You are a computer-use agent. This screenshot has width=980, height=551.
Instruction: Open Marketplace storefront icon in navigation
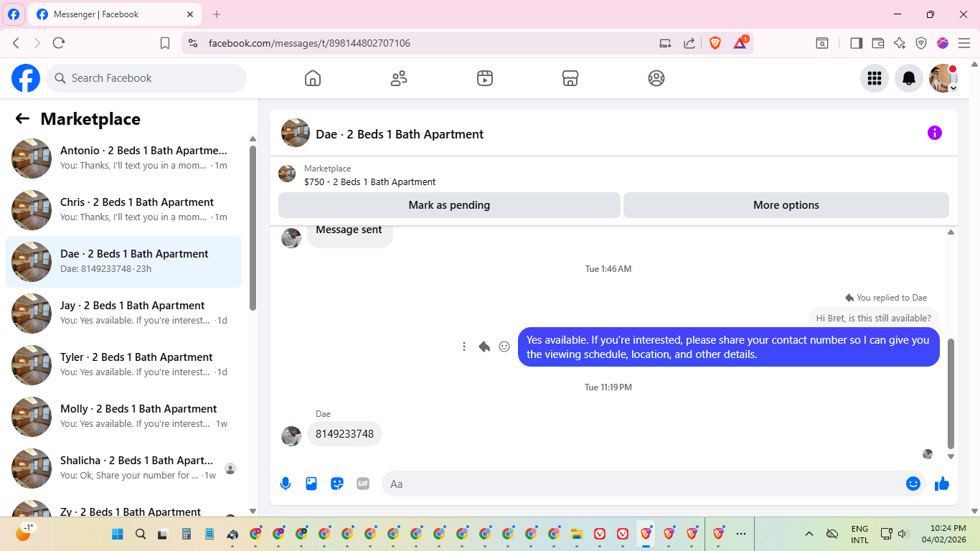570,78
